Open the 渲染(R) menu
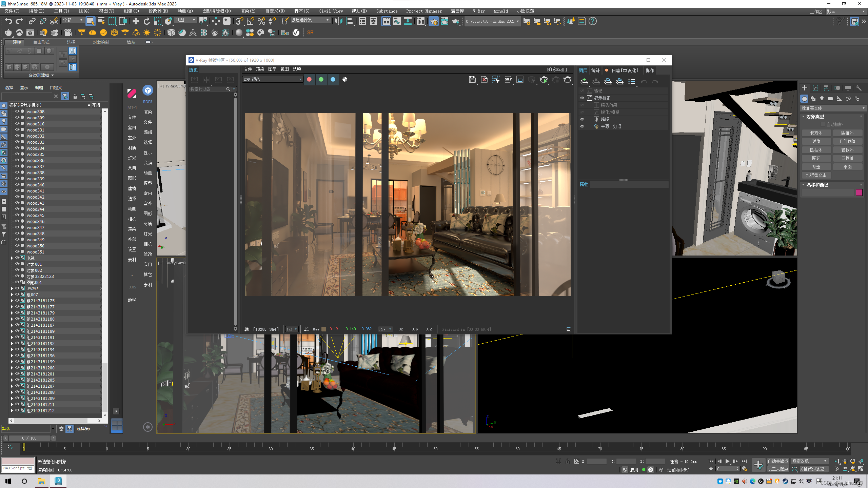Screen dimensions: 868x488 [x=248, y=11]
